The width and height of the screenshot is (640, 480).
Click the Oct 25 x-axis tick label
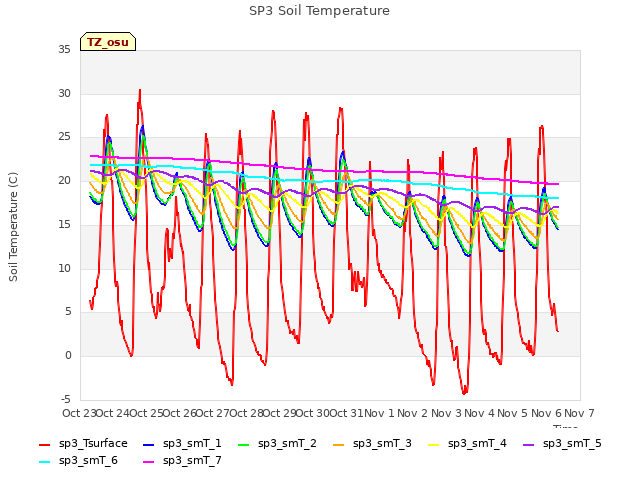(146, 413)
